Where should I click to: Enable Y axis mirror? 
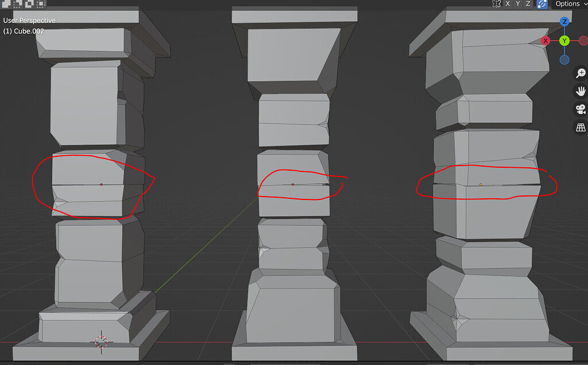tap(517, 4)
